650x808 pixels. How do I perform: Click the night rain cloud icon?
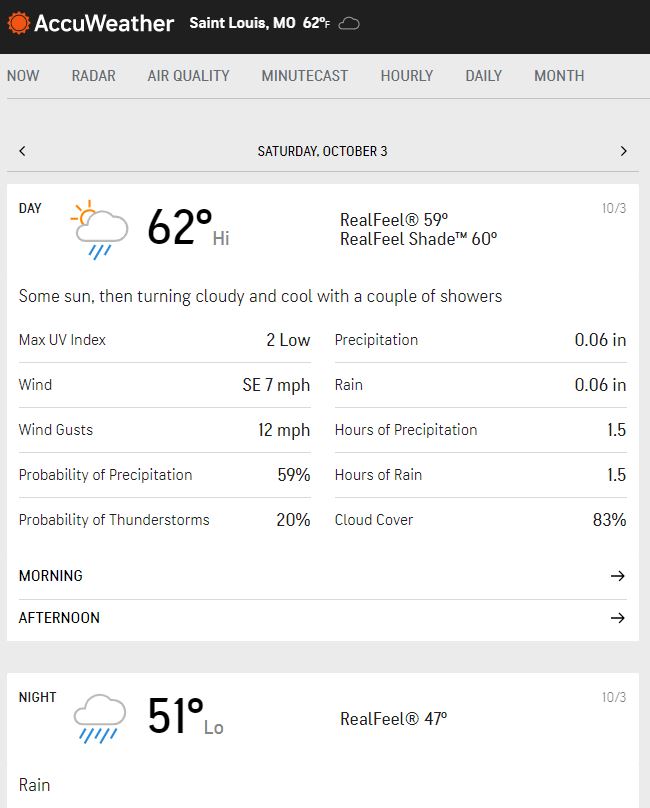[x=100, y=718]
